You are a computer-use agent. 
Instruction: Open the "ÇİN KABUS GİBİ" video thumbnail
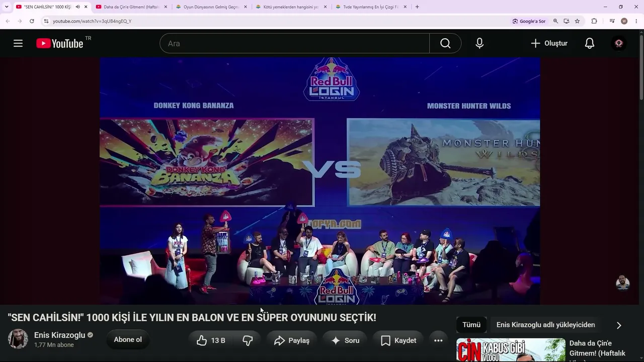511,350
